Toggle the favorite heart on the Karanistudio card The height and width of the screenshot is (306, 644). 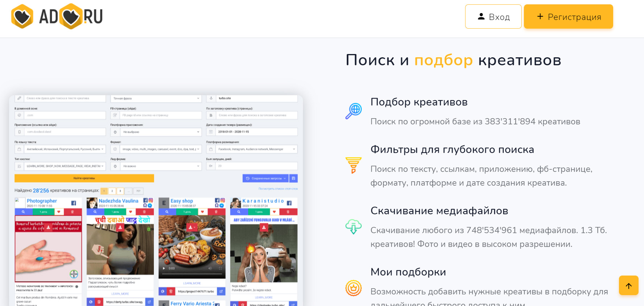(274, 212)
